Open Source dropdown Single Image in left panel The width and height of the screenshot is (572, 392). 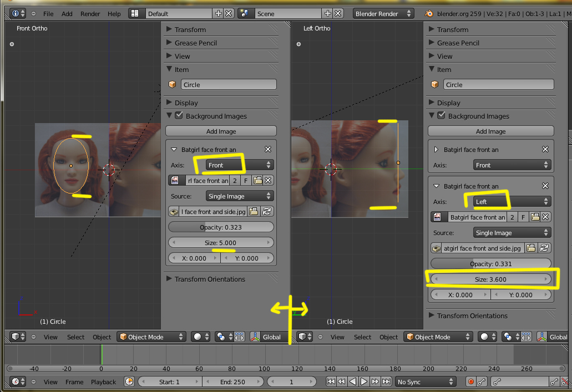click(239, 196)
